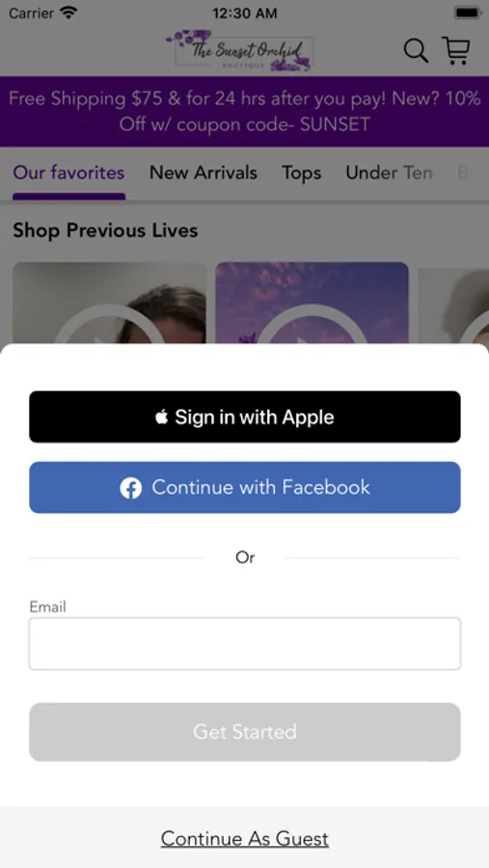The width and height of the screenshot is (489, 868).
Task: Check the Wi-Fi status icon
Action: coord(68,13)
